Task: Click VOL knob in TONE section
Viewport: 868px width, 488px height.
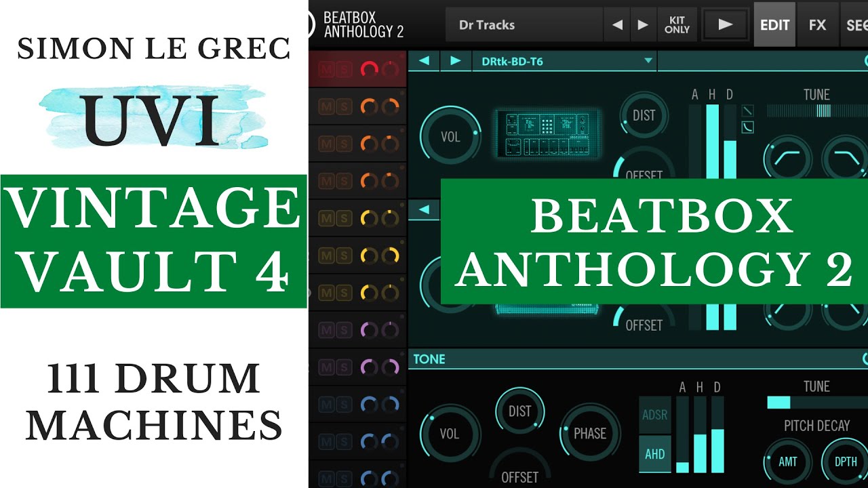Action: coord(450,434)
